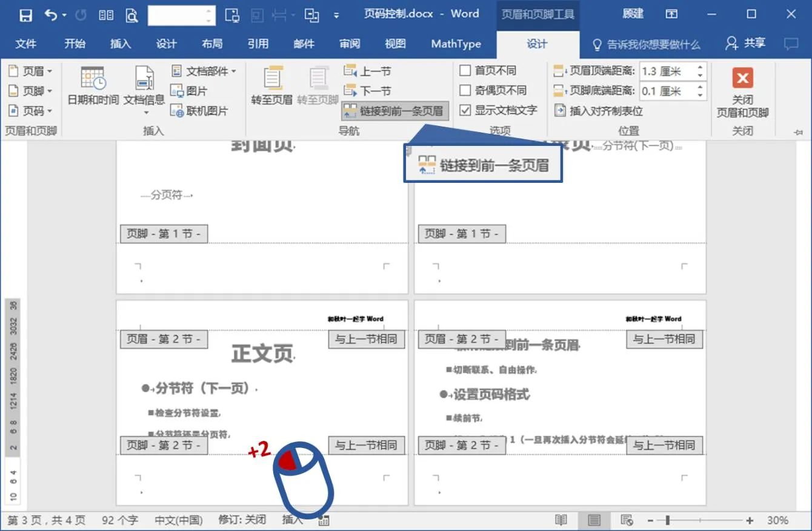The width and height of the screenshot is (812, 531).
Task: Collapse the ribbon with the pin icon
Action: click(798, 131)
